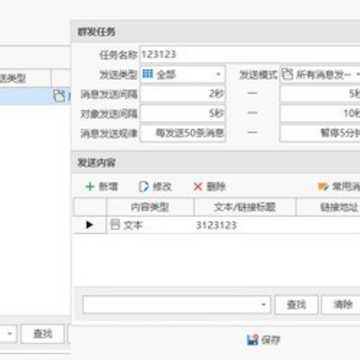Click 查找 in the 群发任务 dialog
The image size is (360, 360).
coord(296,305)
